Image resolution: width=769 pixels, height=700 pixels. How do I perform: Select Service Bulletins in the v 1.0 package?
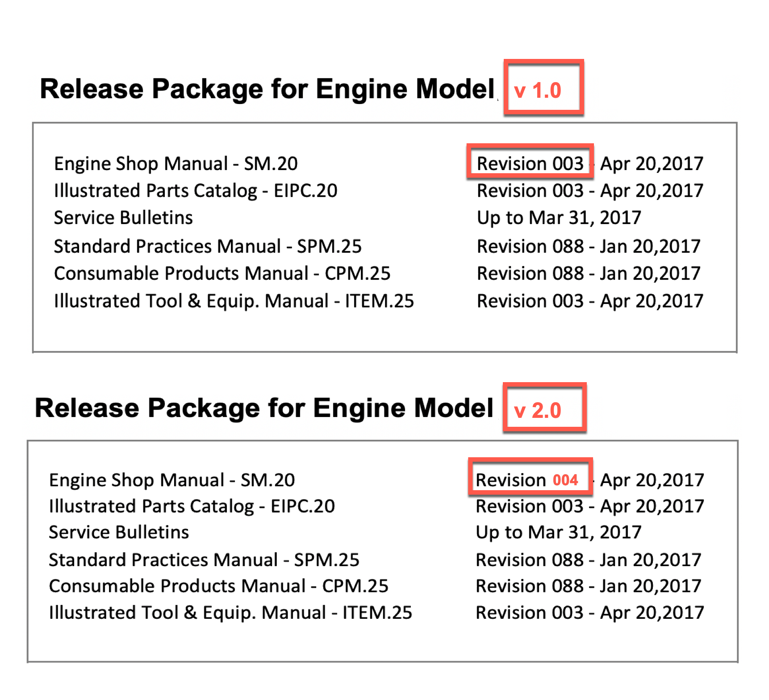(123, 218)
